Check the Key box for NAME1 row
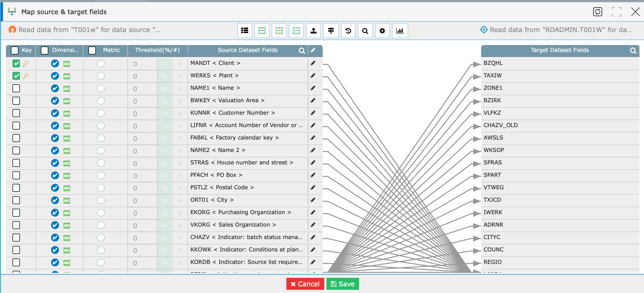 pyautogui.click(x=16, y=88)
